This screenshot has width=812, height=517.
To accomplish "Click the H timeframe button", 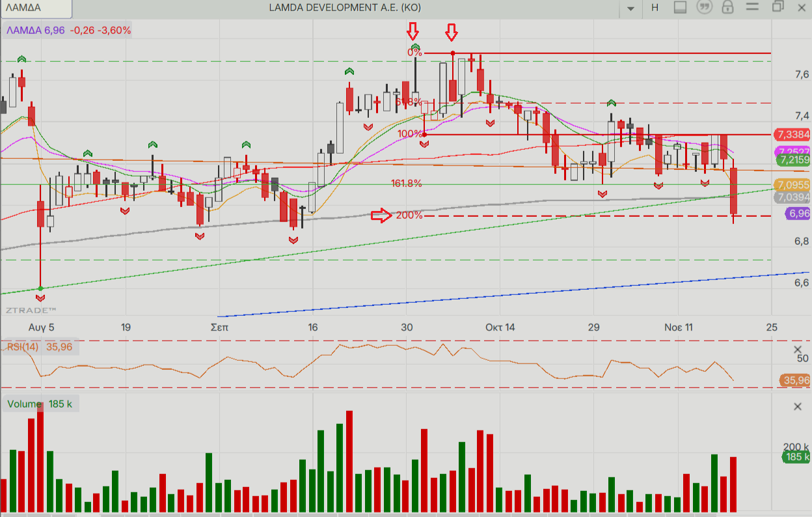I will (655, 8).
